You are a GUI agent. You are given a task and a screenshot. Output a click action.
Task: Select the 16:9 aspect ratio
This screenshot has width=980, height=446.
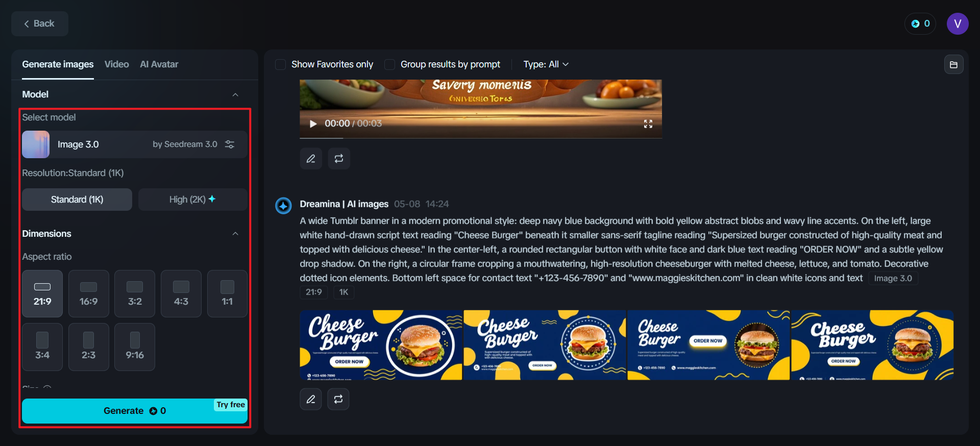[x=88, y=294]
